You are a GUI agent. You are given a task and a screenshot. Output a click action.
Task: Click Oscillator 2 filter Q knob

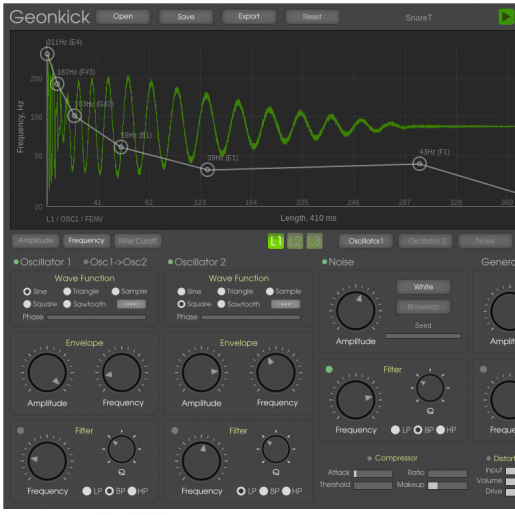(276, 449)
